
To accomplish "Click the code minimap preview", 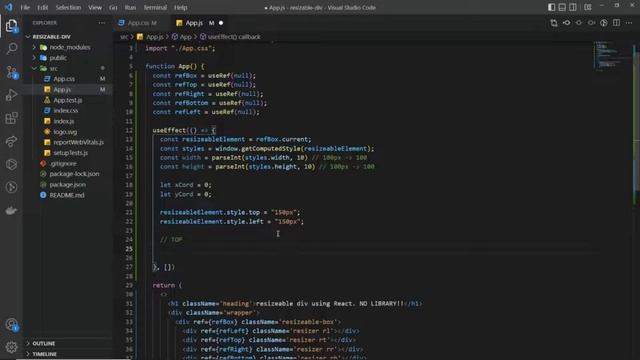I will 610,55.
